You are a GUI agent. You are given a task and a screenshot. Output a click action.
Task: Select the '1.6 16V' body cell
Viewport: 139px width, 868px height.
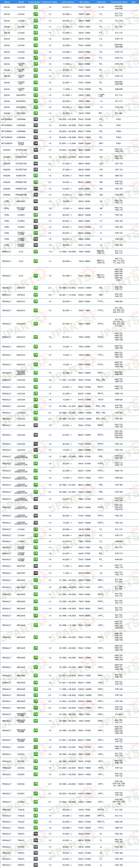point(101,7)
